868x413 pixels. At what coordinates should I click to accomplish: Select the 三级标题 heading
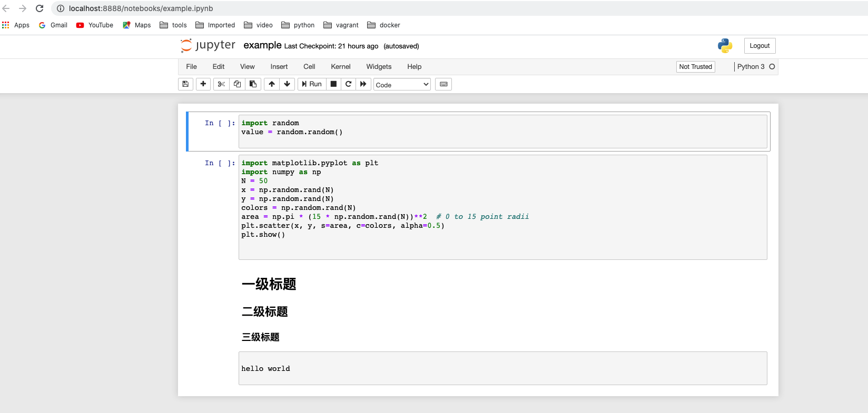tap(261, 337)
